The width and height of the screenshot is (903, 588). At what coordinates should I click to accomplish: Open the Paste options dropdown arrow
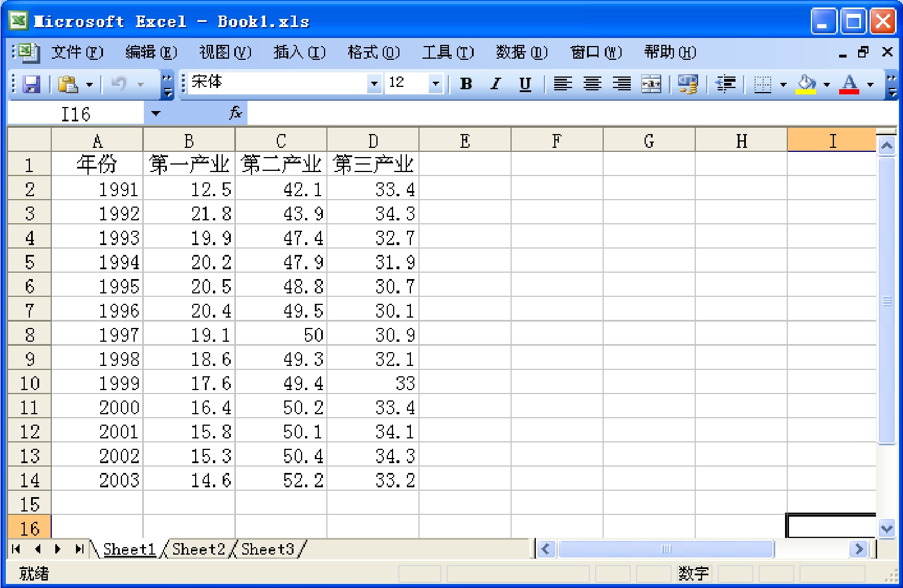click(89, 85)
